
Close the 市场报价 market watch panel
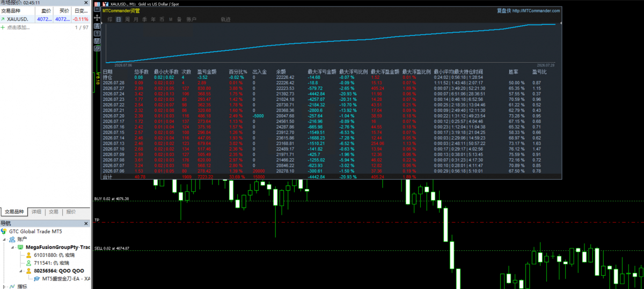point(86,3)
